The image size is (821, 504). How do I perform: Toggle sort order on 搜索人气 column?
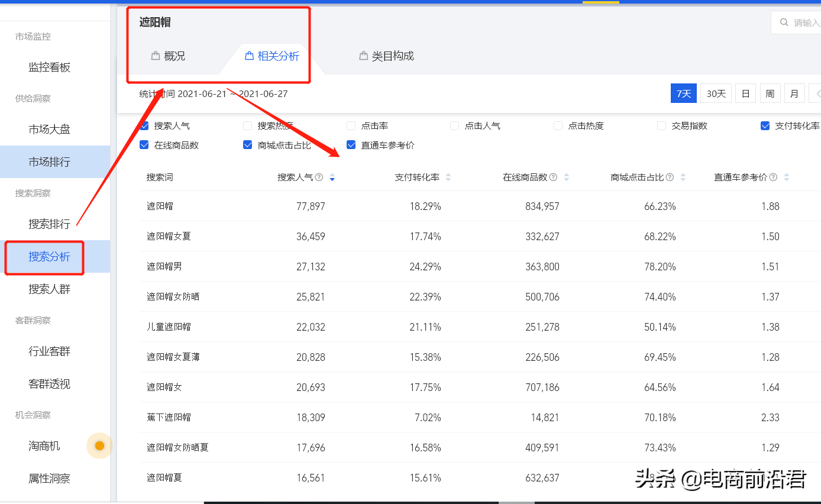[332, 177]
